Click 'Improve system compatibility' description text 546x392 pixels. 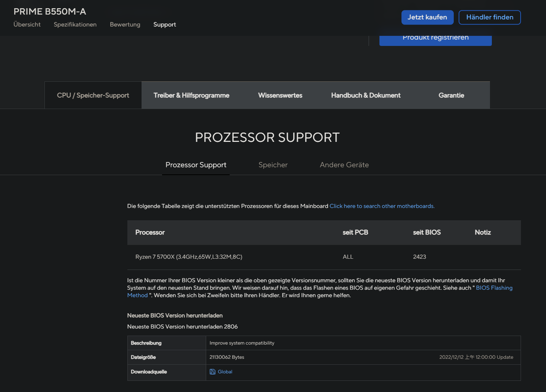pos(242,343)
